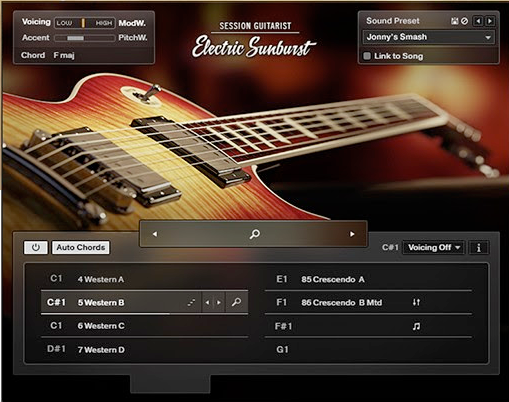The height and width of the screenshot is (402, 509).
Task: Toggle the pattern power button
Action: (36, 247)
